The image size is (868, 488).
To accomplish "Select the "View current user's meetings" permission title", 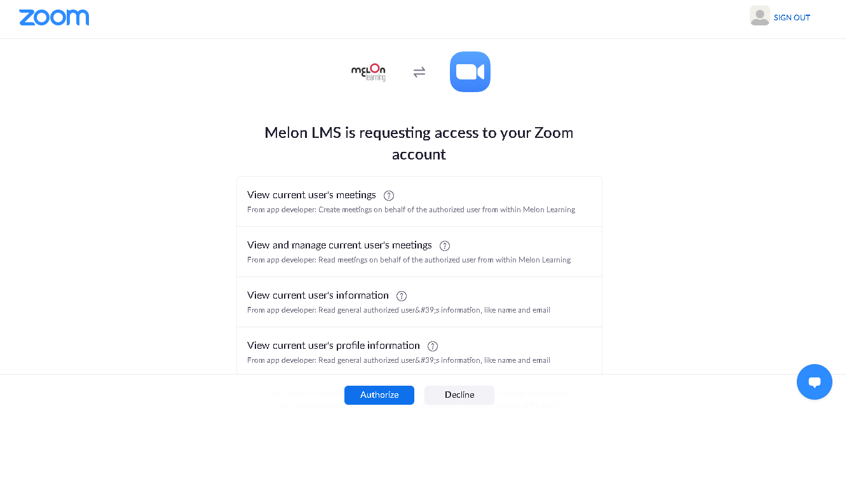I will pos(311,195).
